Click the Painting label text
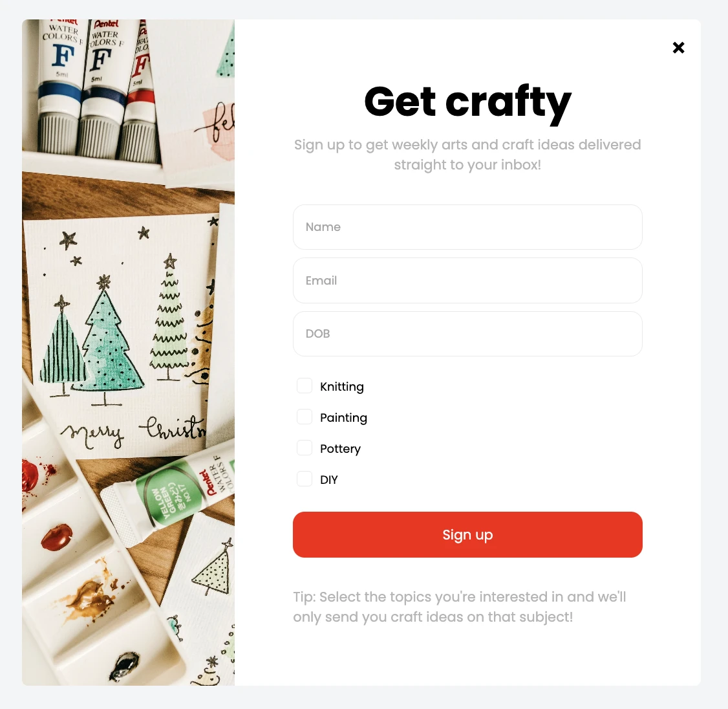The width and height of the screenshot is (728, 709). point(343,418)
